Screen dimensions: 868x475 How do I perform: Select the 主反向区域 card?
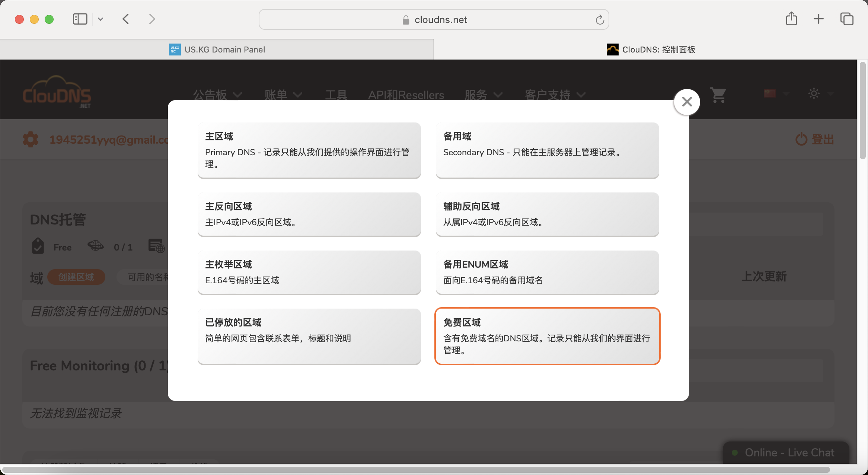coord(309,214)
